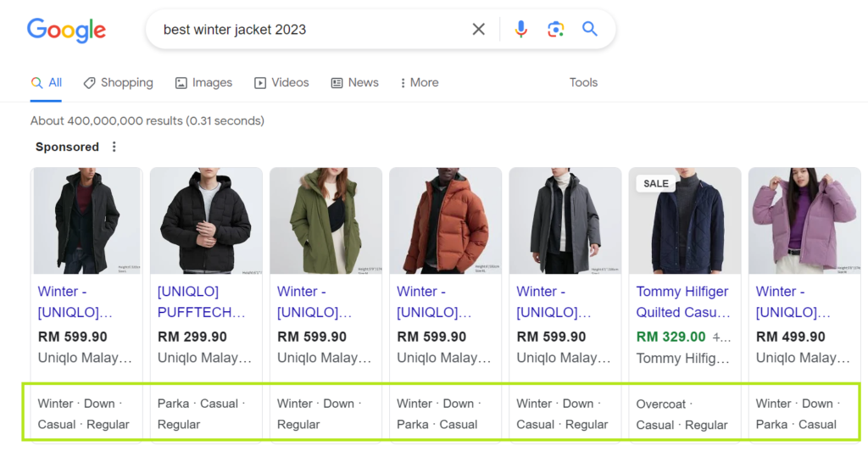Click the blue search magnifier button

coord(590,29)
